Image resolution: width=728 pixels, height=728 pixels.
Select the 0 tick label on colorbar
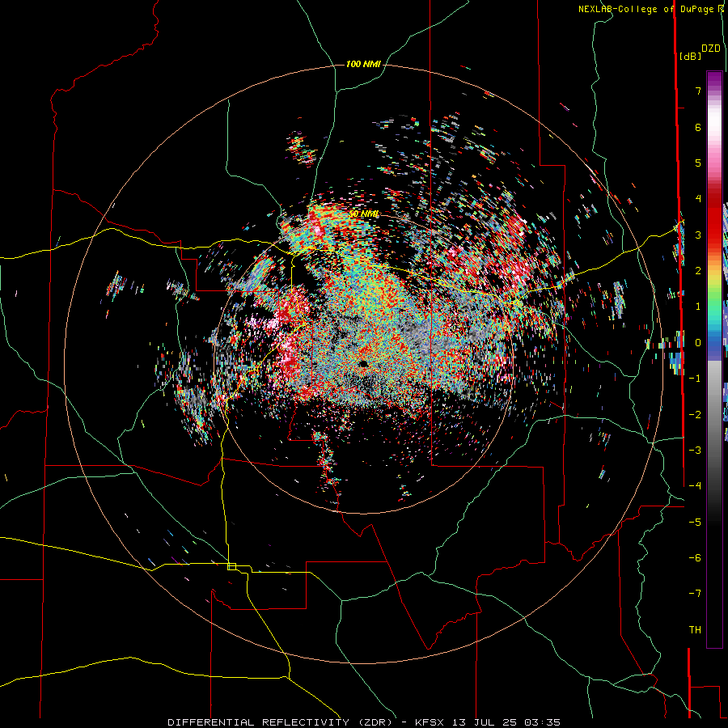698,343
